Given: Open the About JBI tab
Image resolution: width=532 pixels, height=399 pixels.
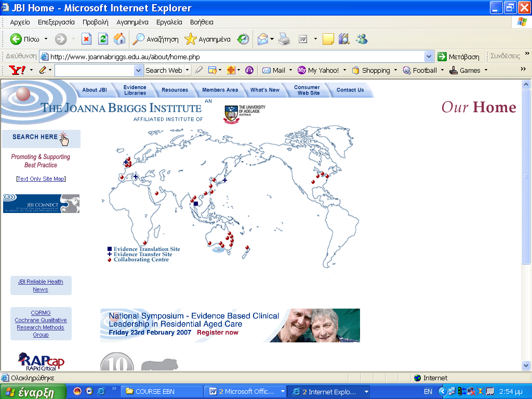Looking at the screenshot, I should coord(95,90).
